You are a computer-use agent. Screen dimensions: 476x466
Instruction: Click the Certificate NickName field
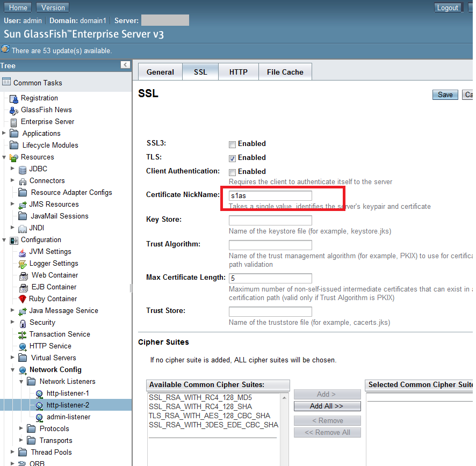coord(270,195)
